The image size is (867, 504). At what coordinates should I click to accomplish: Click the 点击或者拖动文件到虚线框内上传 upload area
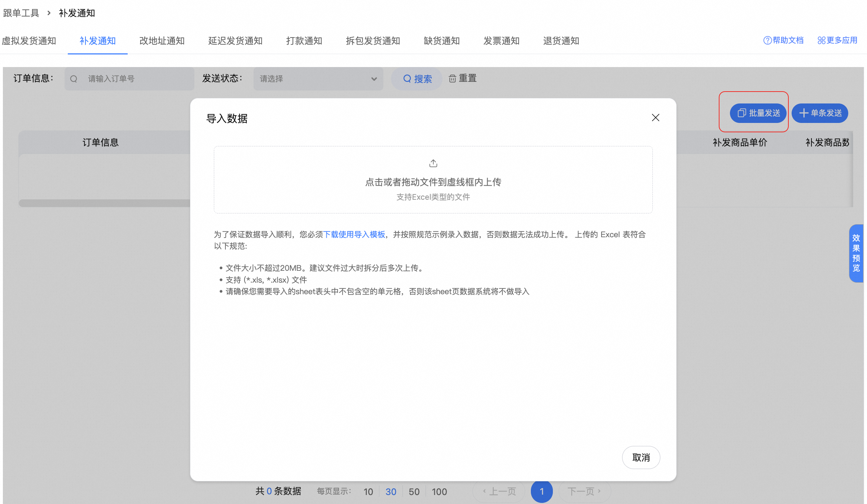[x=433, y=180]
